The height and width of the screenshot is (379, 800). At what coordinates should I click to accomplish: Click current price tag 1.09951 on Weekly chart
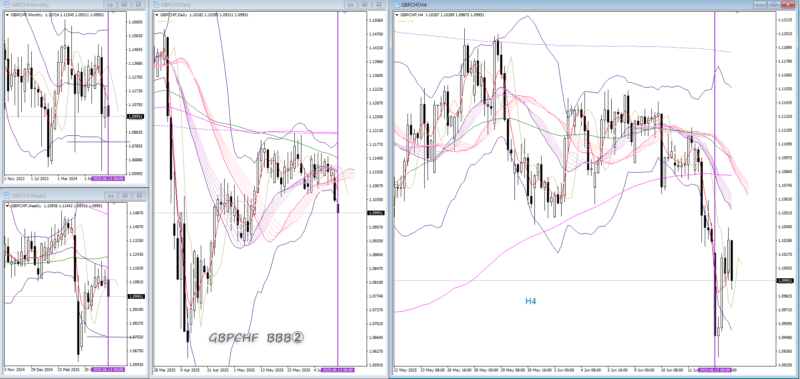pos(136,296)
